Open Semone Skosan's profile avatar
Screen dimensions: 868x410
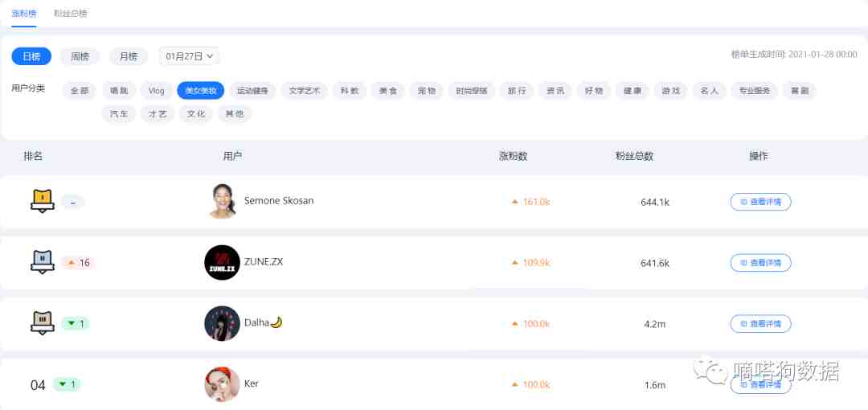tap(223, 201)
